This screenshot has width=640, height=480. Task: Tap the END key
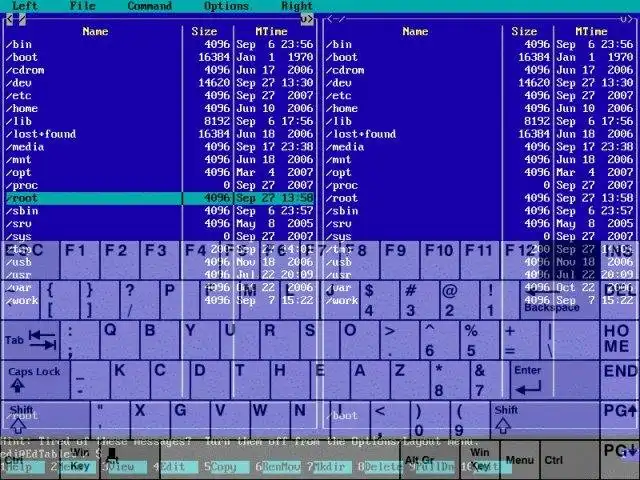(620, 380)
